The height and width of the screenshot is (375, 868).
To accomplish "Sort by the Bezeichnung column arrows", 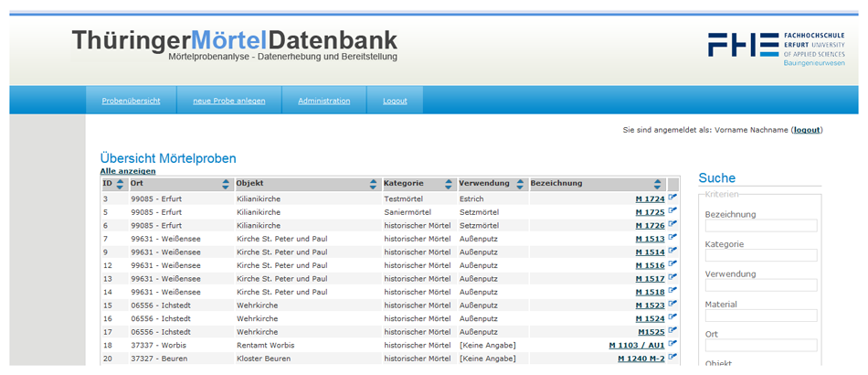I will [x=657, y=184].
